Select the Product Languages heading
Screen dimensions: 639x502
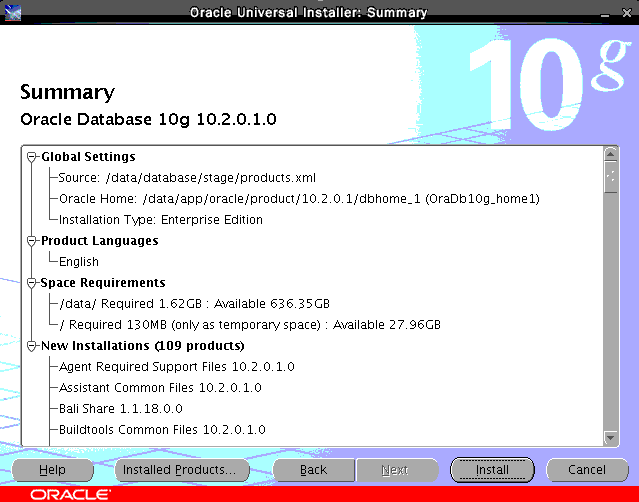pos(100,241)
